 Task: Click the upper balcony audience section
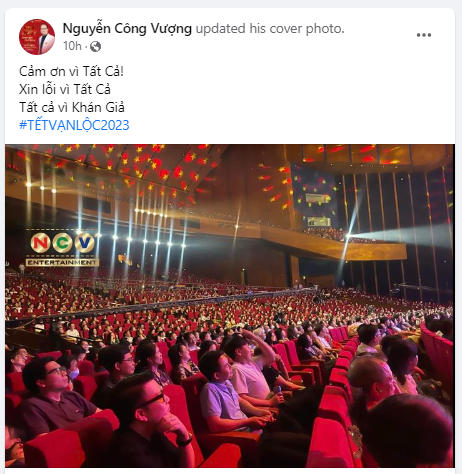point(320,232)
